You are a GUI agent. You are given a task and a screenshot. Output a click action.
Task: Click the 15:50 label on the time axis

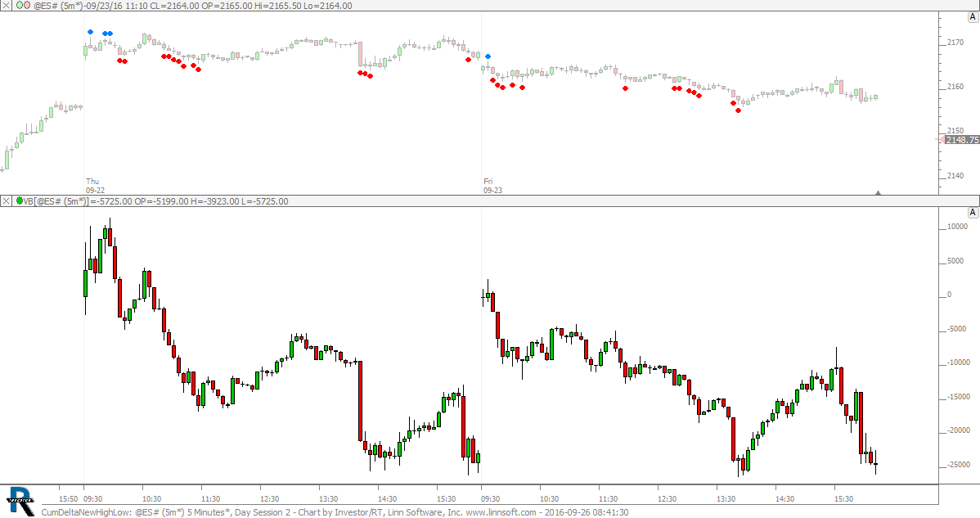(x=70, y=498)
